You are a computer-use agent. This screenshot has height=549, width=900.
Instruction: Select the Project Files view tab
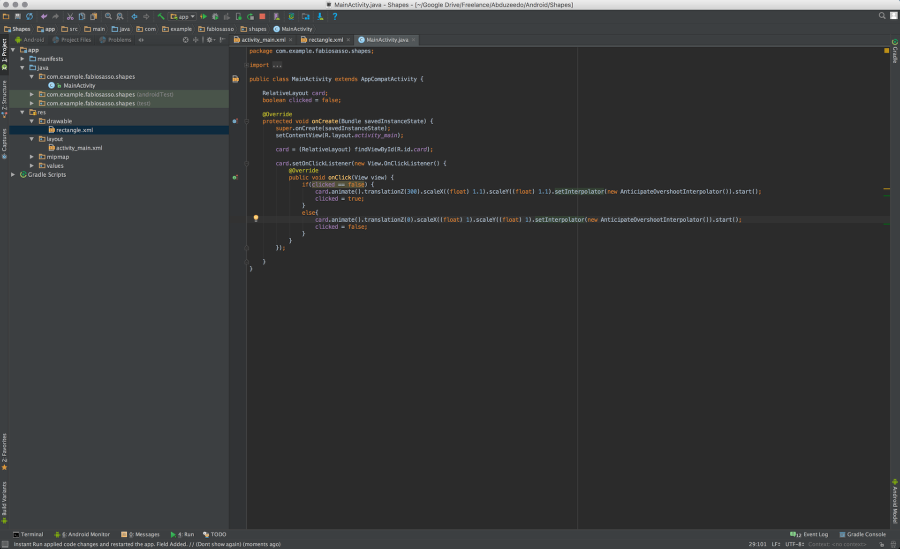coord(72,40)
